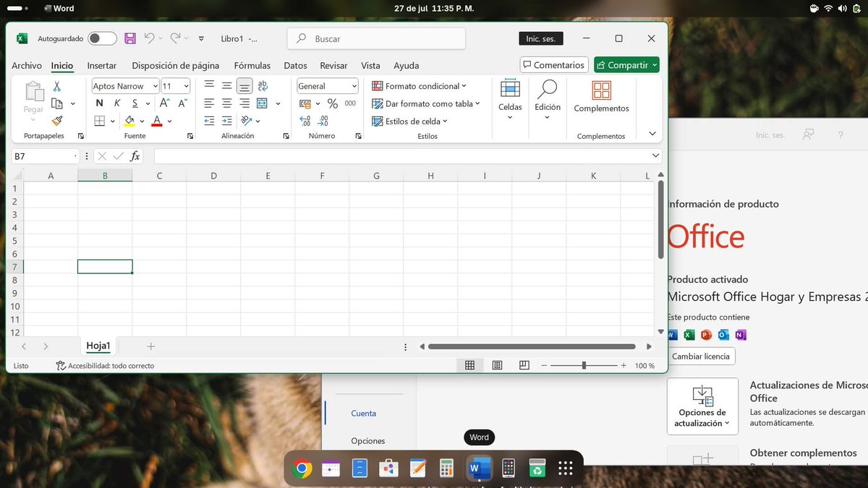The height and width of the screenshot is (488, 868).
Task: Toggle left horizontal alignment
Action: [209, 103]
